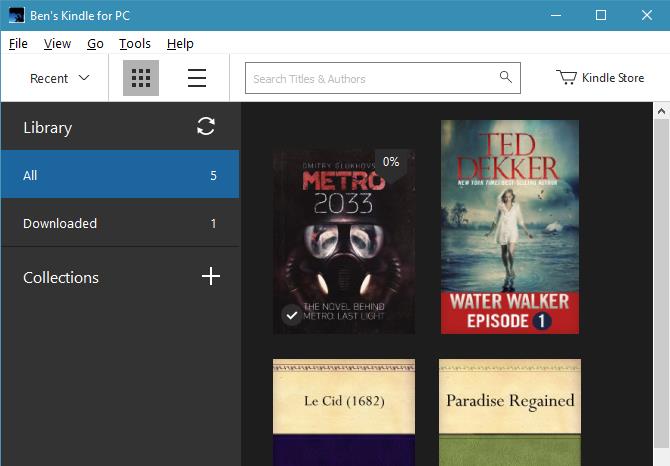Switch to list view icon

(x=197, y=78)
